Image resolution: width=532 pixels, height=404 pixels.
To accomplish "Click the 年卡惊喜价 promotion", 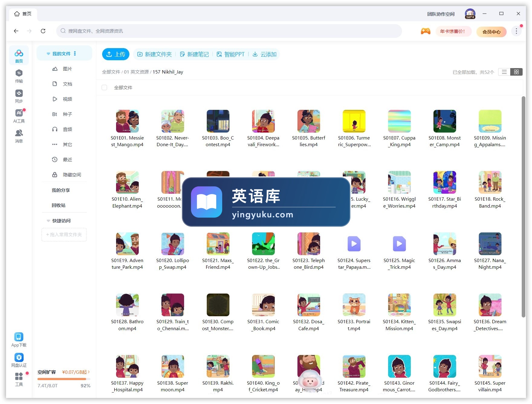I will point(453,31).
